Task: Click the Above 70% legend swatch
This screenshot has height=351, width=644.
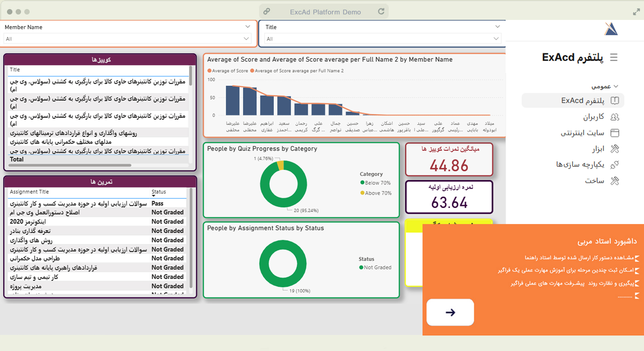Action: 362,193
